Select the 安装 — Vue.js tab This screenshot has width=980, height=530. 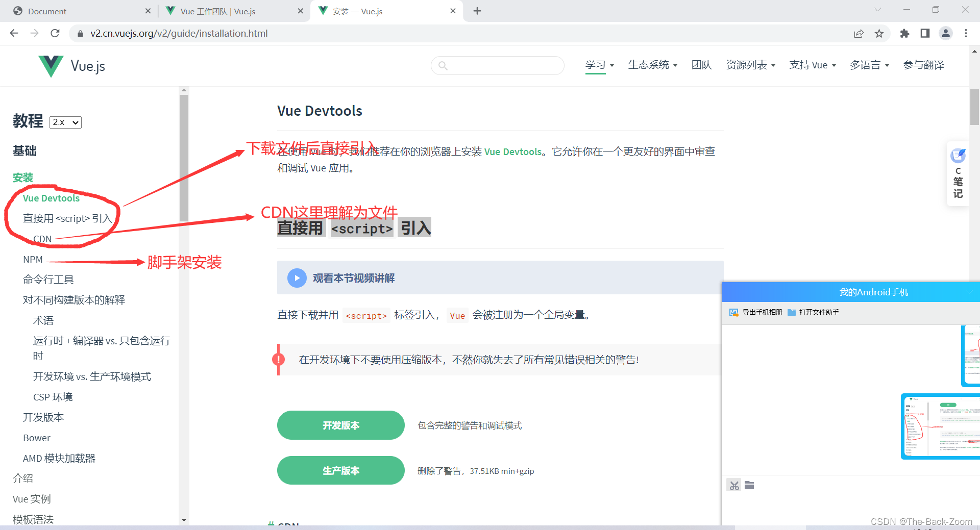tap(385, 11)
